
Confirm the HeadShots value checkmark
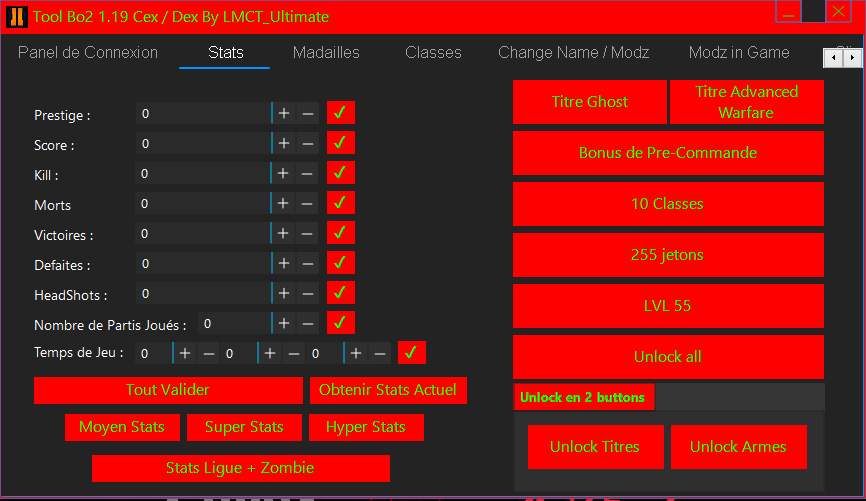[x=340, y=292]
